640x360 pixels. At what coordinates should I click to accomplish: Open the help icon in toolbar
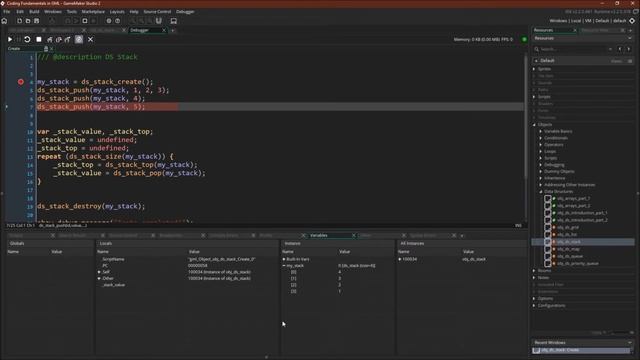[118, 21]
